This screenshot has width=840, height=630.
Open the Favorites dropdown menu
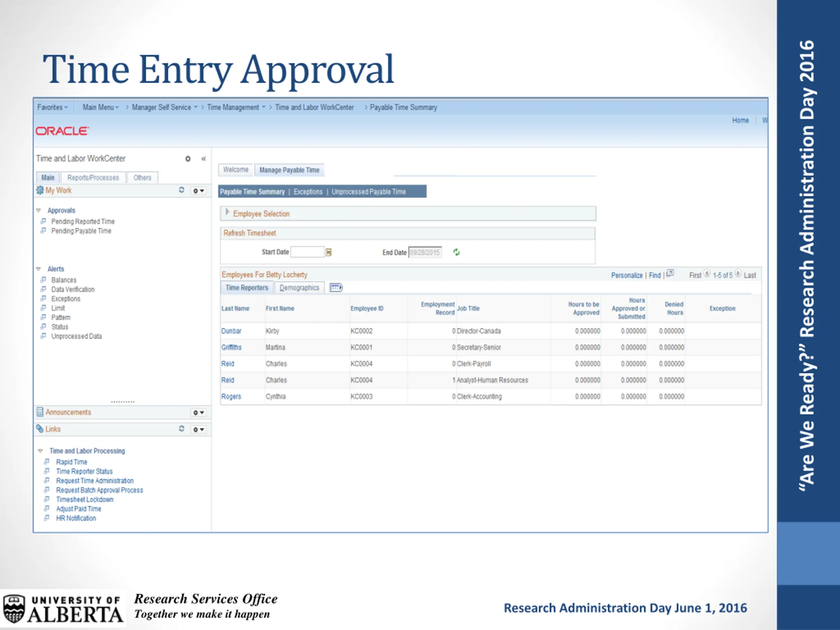[52, 108]
